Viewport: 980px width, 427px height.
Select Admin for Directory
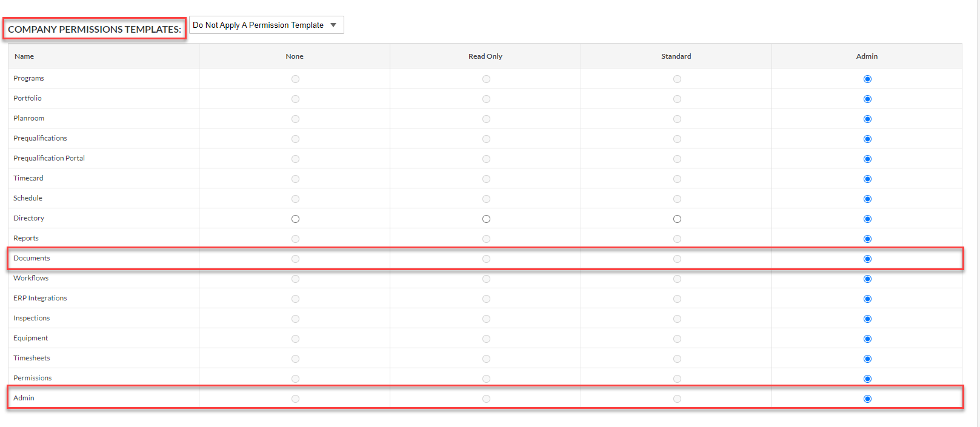(867, 219)
